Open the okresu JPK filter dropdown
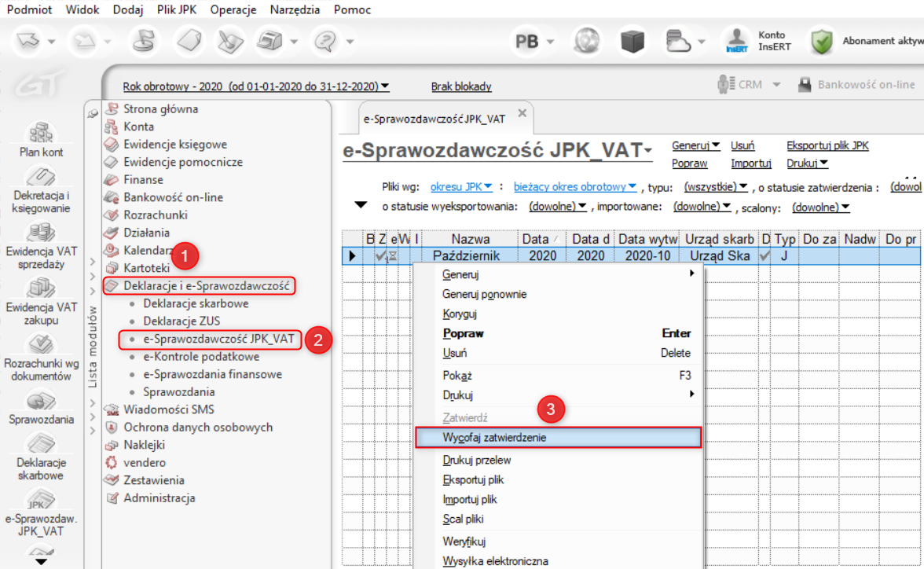This screenshot has height=569, width=924. click(x=460, y=186)
